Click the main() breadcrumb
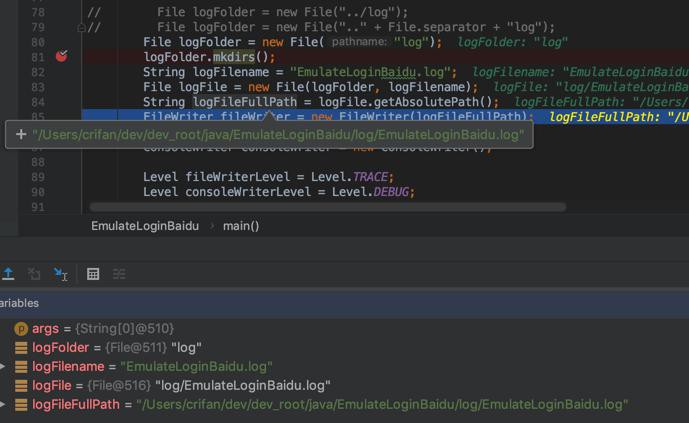This screenshot has height=423, width=689. tap(241, 226)
